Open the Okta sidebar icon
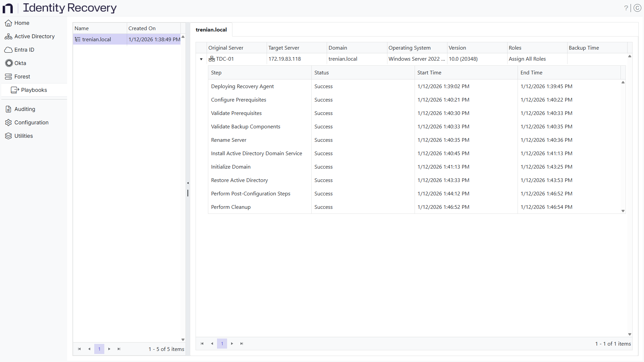Image resolution: width=644 pixels, height=362 pixels. tap(9, 63)
